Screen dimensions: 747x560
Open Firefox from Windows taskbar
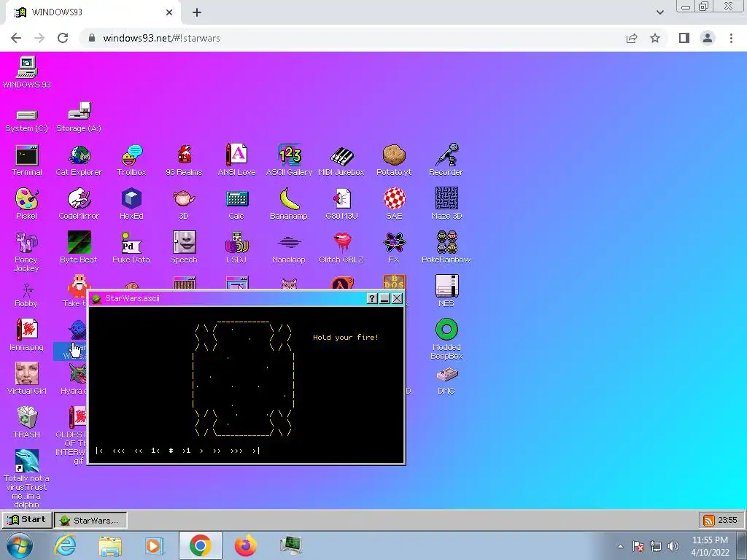[246, 545]
